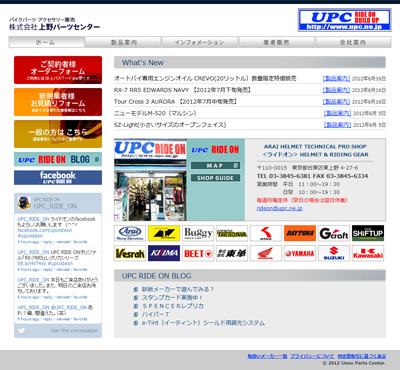Open the Kawasaki brand logo
Screen dimensions: 400x370
368,253
